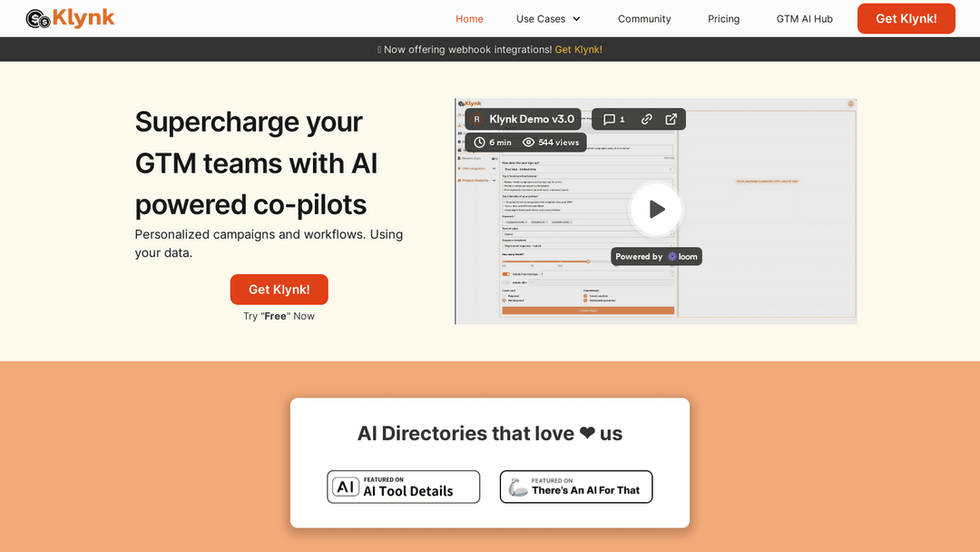The height and width of the screenshot is (552, 980).
Task: Click the eye views icon
Action: coord(528,143)
